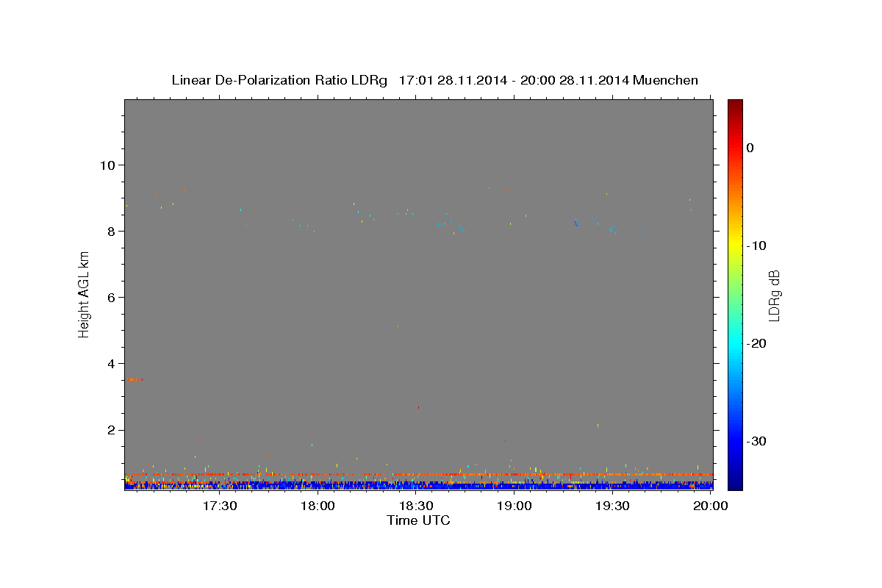Select the 19:30 time axis label
The image size is (882, 588).
(613, 506)
